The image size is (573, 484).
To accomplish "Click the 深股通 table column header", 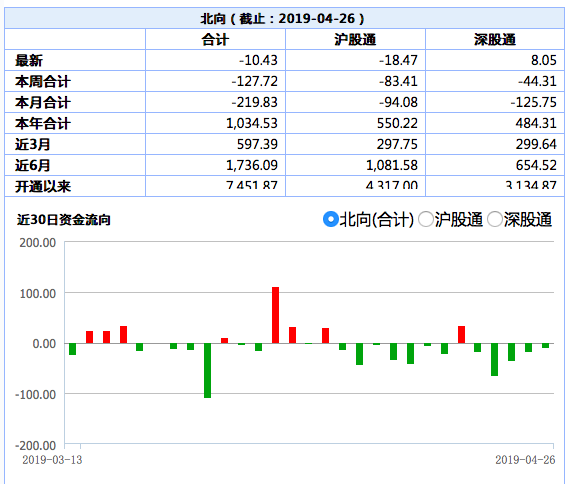I will point(495,39).
